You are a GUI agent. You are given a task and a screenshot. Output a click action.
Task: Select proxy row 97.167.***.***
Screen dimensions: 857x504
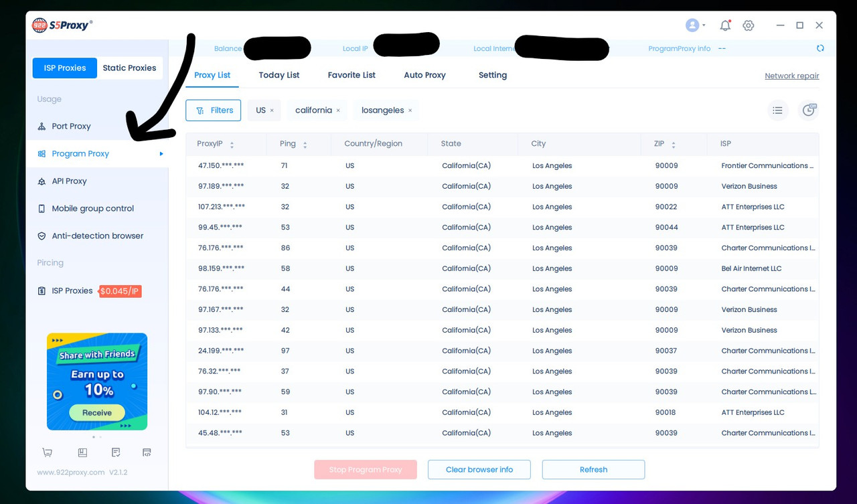[502, 309]
